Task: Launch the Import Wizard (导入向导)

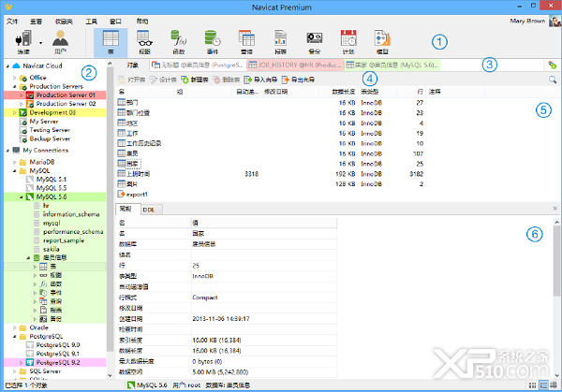Action: coord(260,80)
